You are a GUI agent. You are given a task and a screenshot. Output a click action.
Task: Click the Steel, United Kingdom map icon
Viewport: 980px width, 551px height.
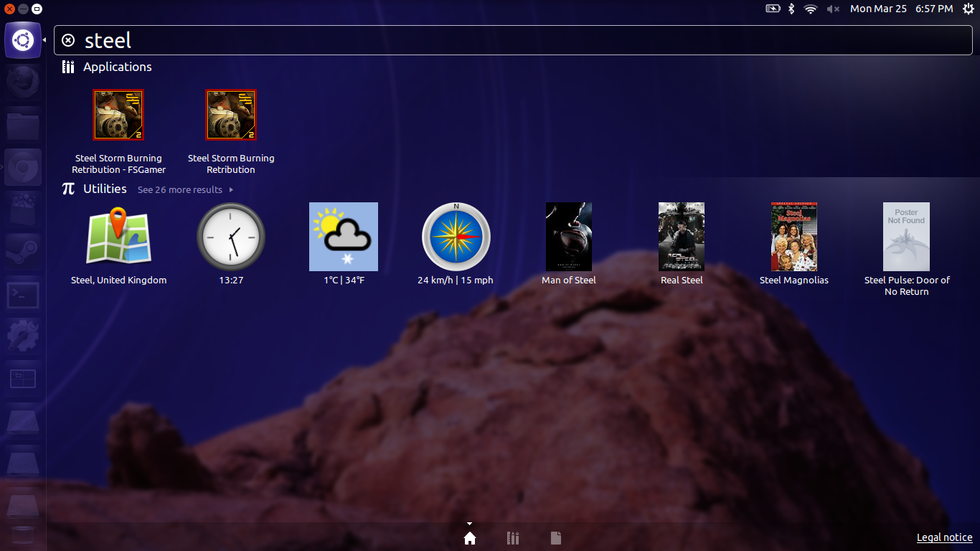(118, 237)
